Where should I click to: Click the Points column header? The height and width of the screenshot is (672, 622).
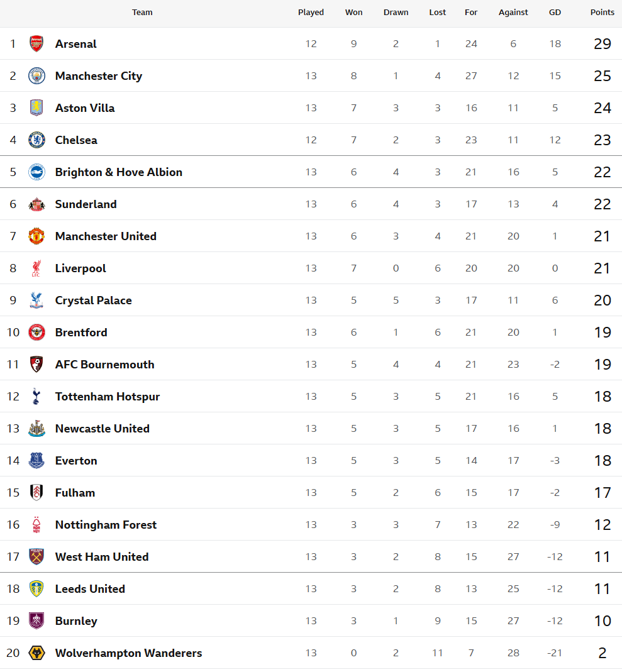[602, 13]
